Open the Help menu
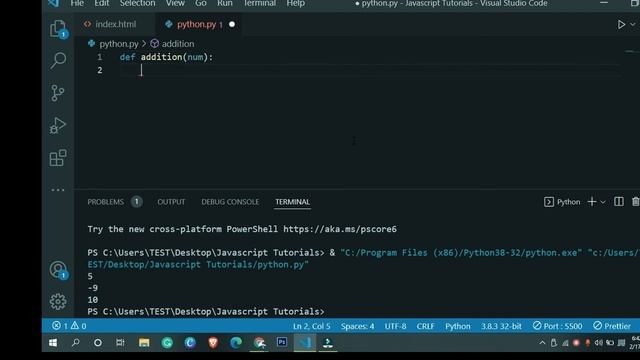The image size is (640, 360). click(x=296, y=4)
